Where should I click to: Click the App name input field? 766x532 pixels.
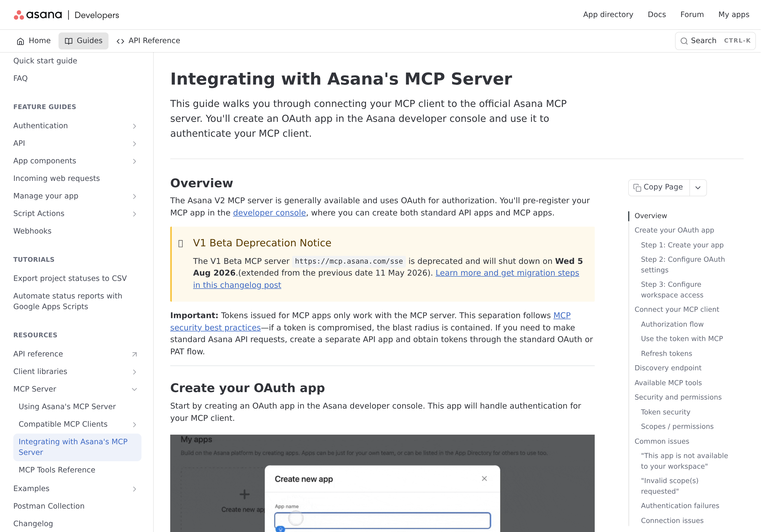(x=382, y=520)
